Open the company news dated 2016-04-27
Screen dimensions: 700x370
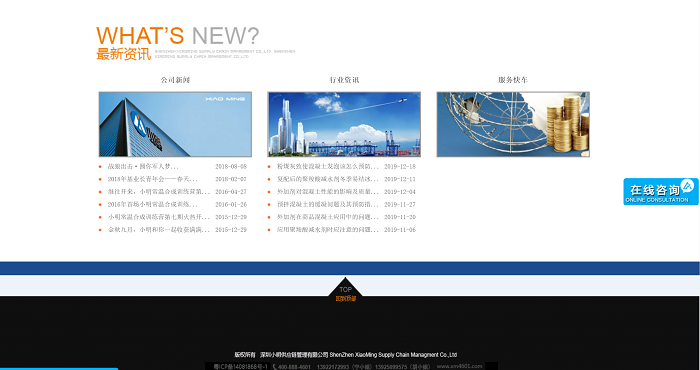click(x=158, y=192)
